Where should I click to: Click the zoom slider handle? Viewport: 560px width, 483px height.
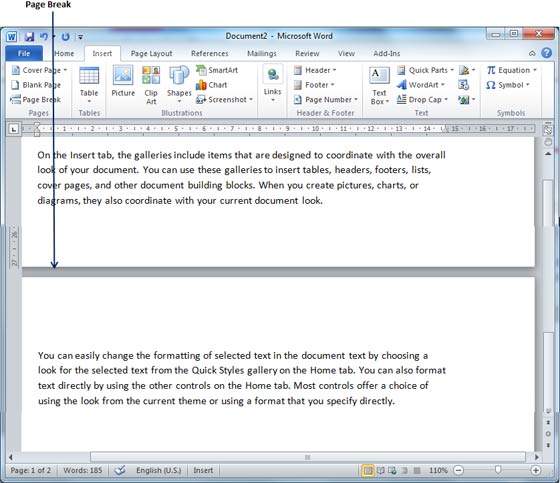[x=498, y=470]
